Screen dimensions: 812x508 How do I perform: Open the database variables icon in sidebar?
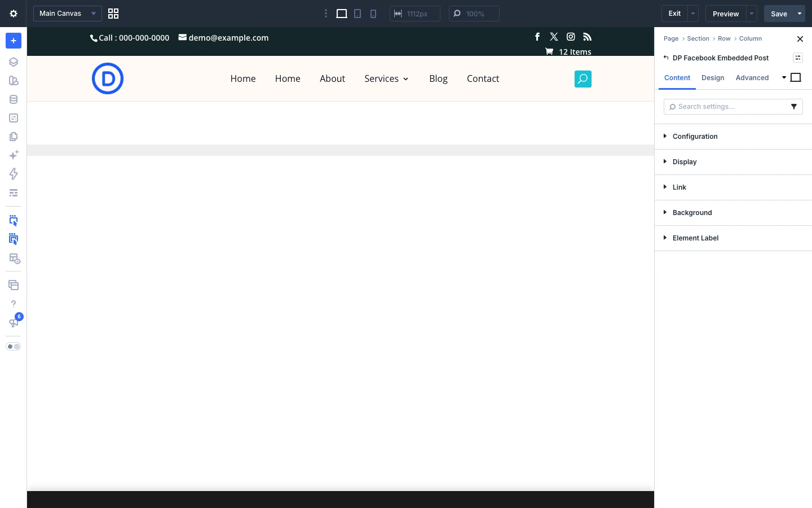[x=14, y=99]
